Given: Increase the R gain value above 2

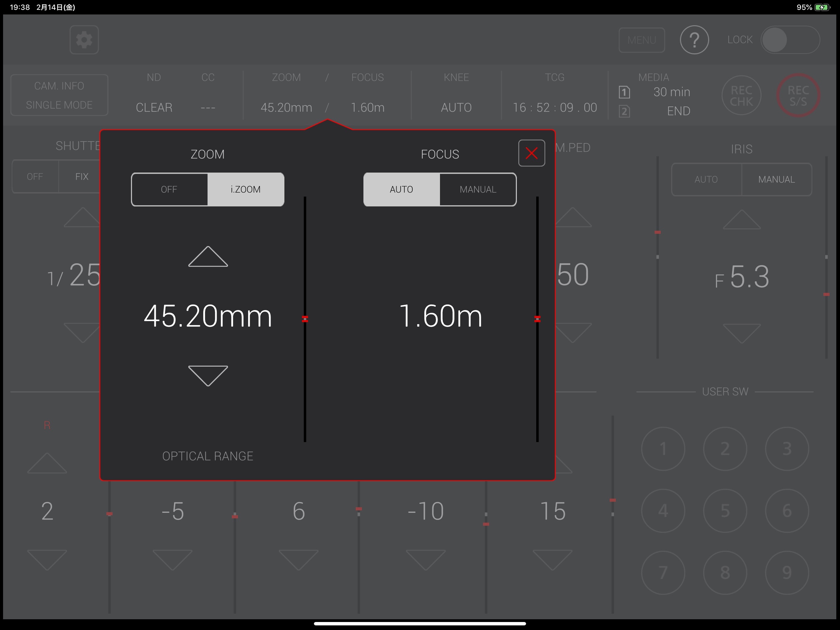Looking at the screenshot, I should 47,463.
